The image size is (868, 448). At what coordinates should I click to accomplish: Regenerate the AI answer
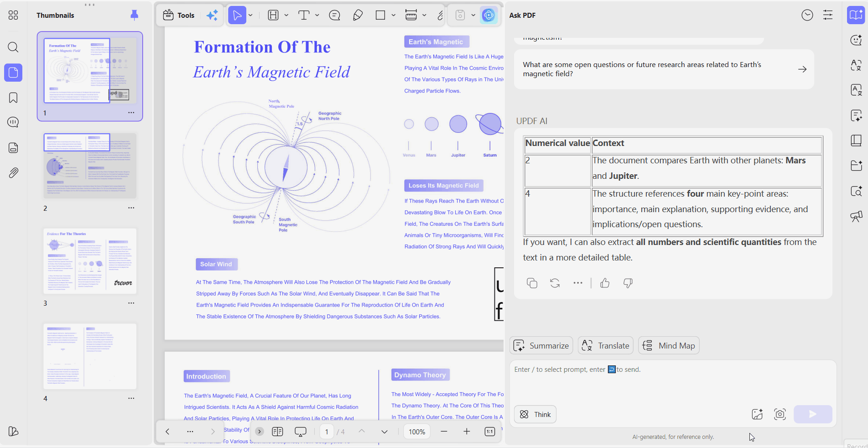(x=555, y=283)
